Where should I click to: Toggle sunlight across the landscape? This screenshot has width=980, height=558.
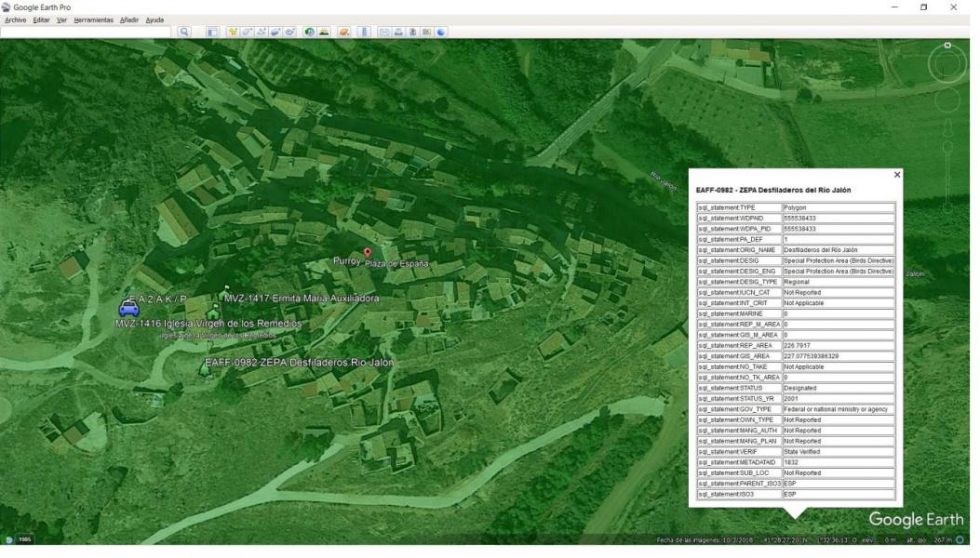pyautogui.click(x=323, y=32)
